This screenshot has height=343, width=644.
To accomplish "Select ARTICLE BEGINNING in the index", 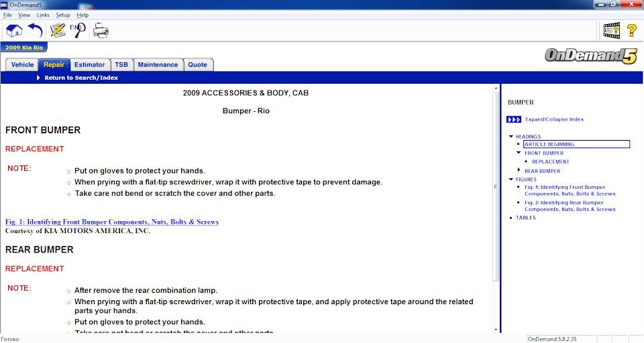I will click(x=576, y=145).
